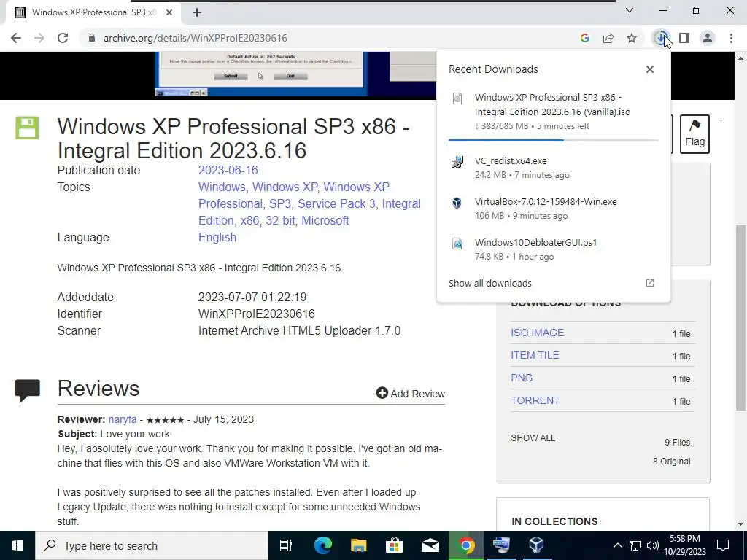This screenshot has width=747, height=560.
Task: Click the video preview thumbnail
Action: tap(260, 74)
